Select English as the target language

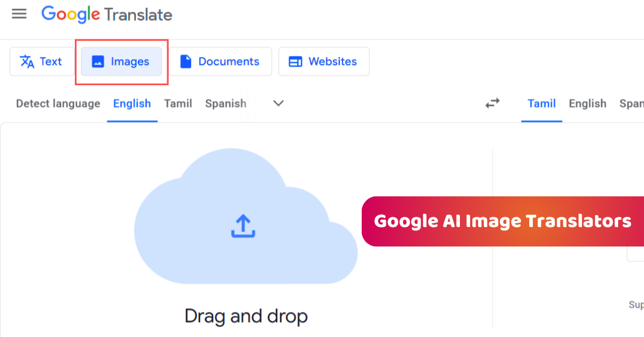[x=587, y=103]
